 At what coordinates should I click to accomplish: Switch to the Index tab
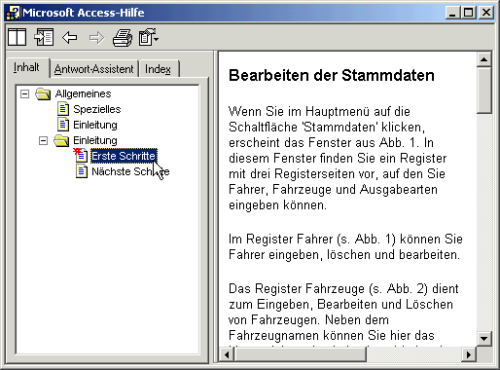click(x=158, y=69)
